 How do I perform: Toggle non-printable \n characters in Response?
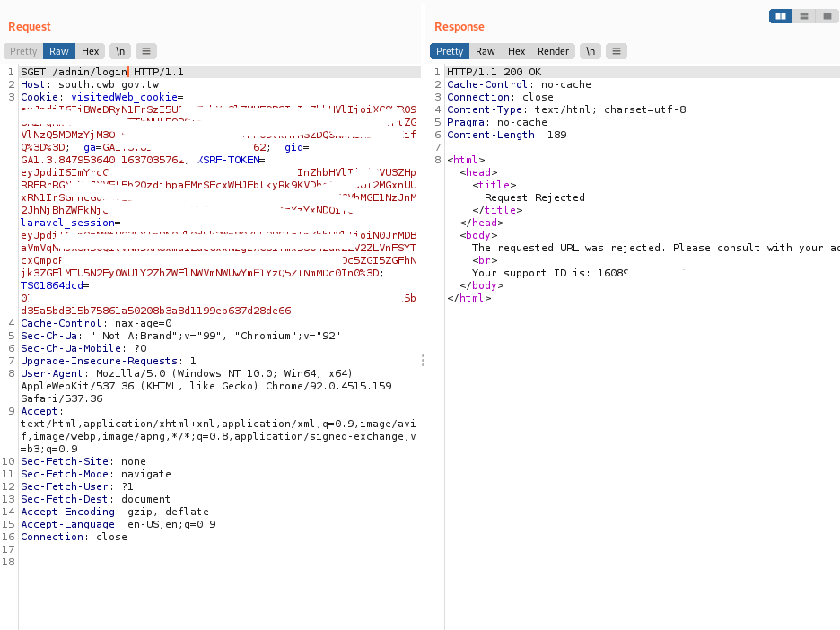591,51
